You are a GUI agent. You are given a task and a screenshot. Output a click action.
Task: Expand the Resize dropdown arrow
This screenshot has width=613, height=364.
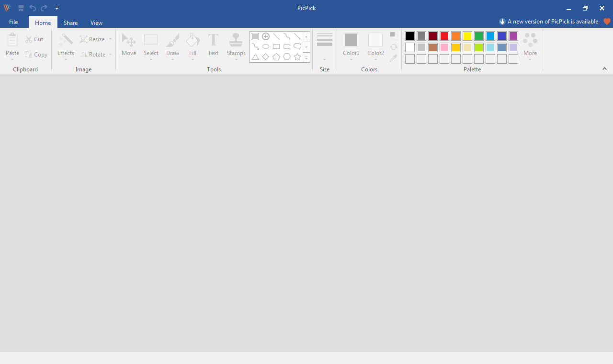click(x=110, y=39)
